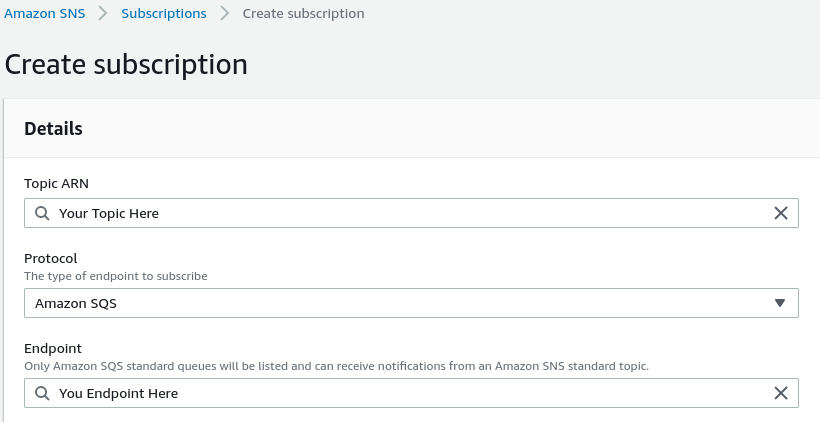Screen dimensions: 820x422
Task: Open the Subscriptions breadcrumb link
Action: coord(164,14)
